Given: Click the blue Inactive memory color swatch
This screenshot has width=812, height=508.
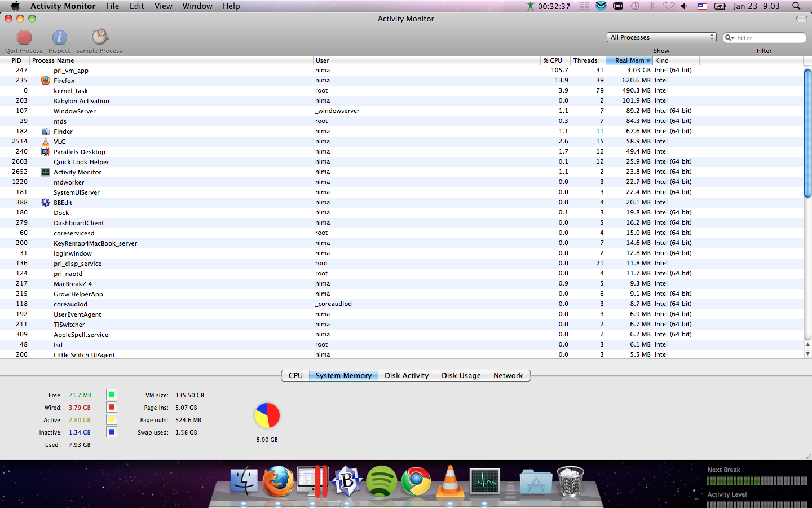Looking at the screenshot, I should click(x=112, y=432).
